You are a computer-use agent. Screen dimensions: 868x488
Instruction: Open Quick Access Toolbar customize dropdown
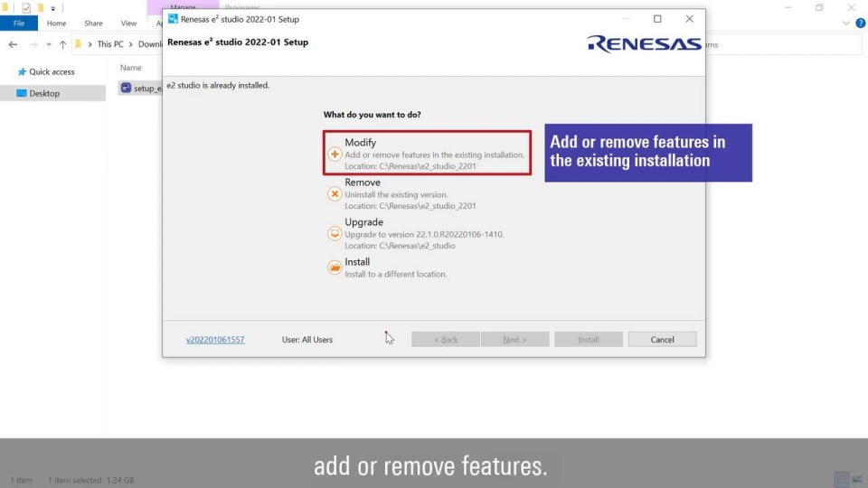coord(53,8)
